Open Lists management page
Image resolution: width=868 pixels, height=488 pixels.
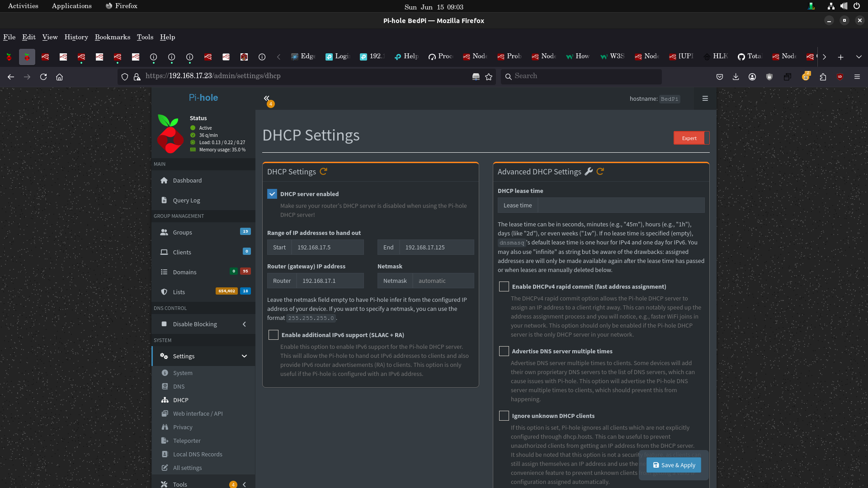pyautogui.click(x=203, y=292)
